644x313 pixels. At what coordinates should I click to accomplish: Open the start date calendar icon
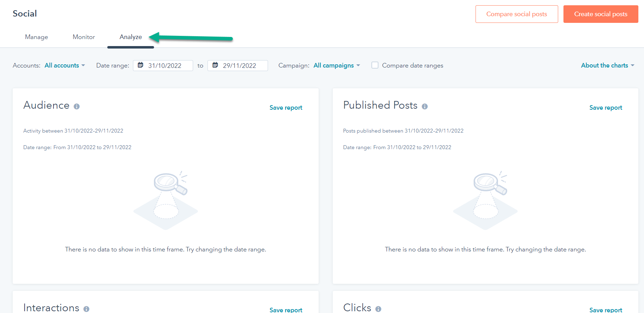click(140, 65)
